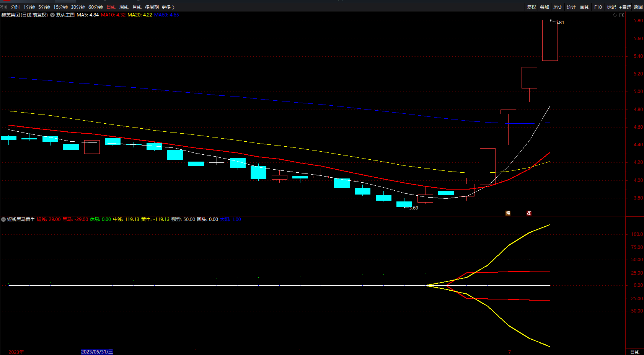
Task: Select the 日线 daily period tab
Action: (x=111, y=7)
